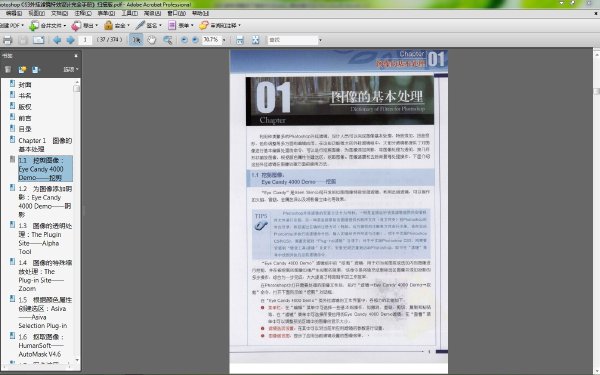The image size is (600, 375).
Task: Click the Zoom In plus button
Action: 195,40
